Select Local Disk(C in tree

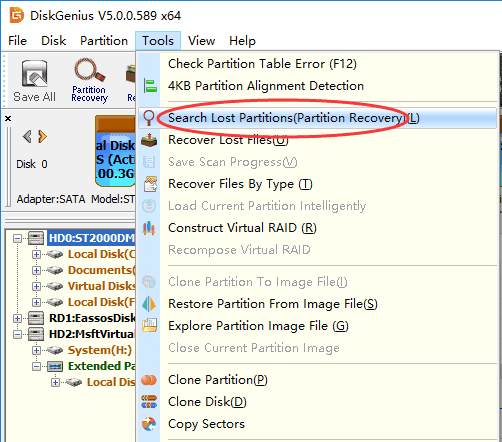tap(101, 254)
